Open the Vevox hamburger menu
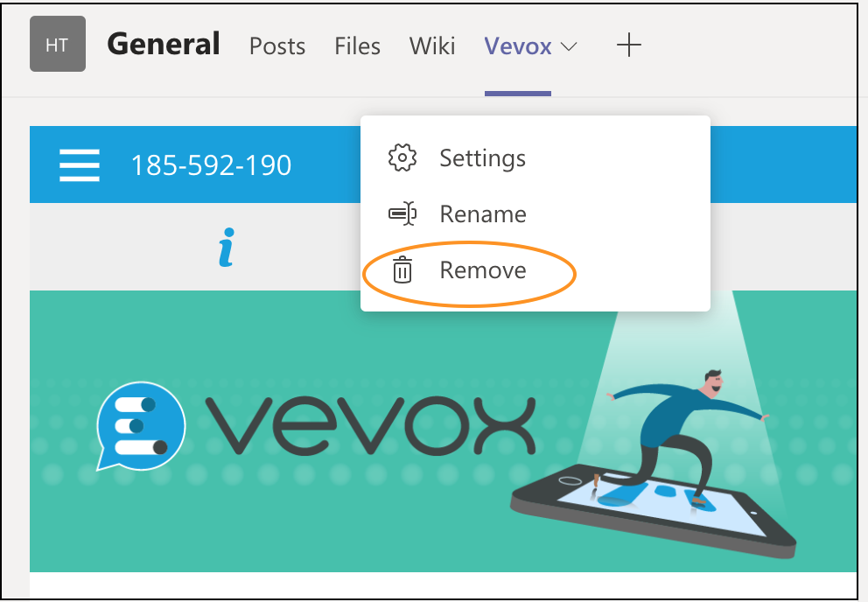The width and height of the screenshot is (868, 602). coord(79,164)
